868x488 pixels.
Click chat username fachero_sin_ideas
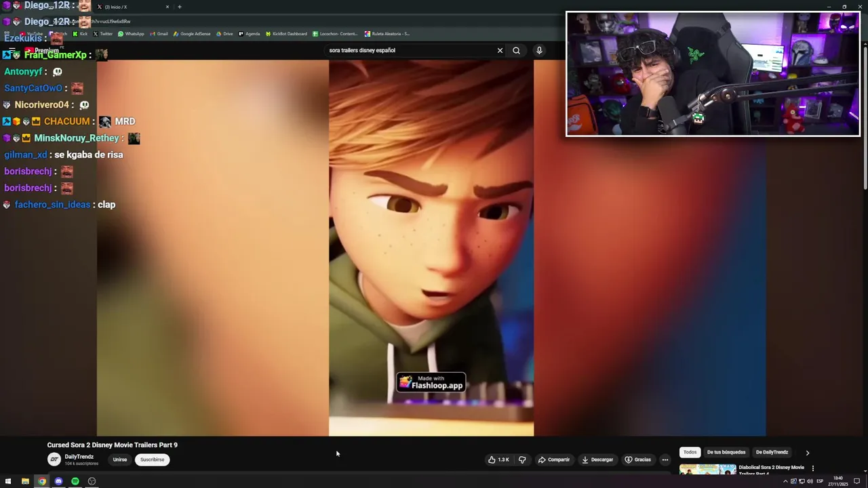pyautogui.click(x=52, y=205)
